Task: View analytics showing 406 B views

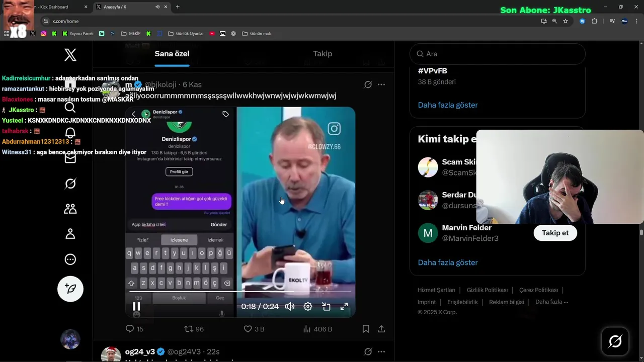Action: point(317,329)
